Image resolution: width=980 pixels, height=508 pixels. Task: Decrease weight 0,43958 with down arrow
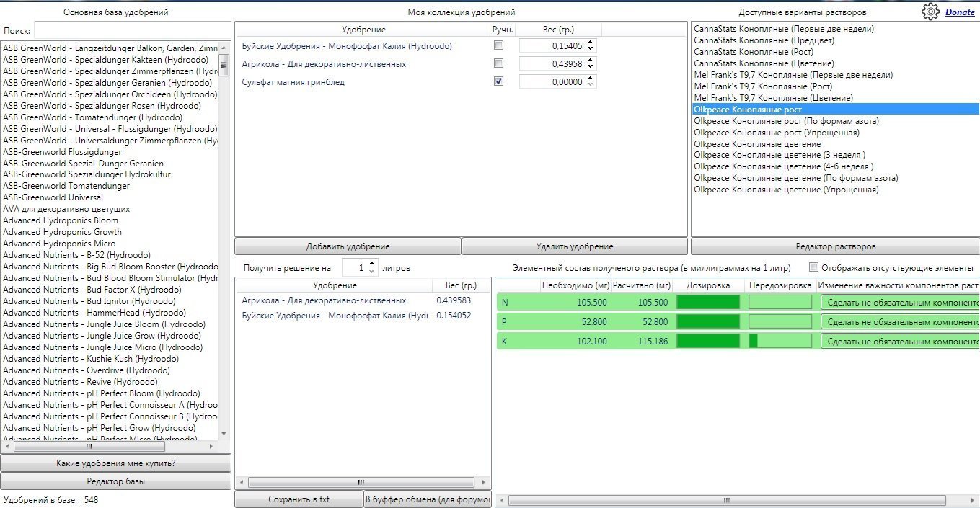point(591,67)
